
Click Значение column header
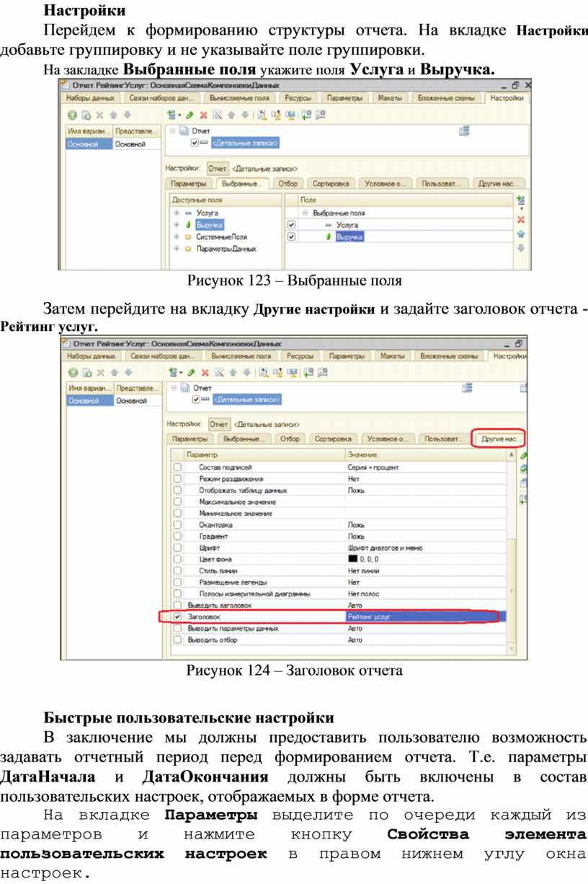(426, 456)
